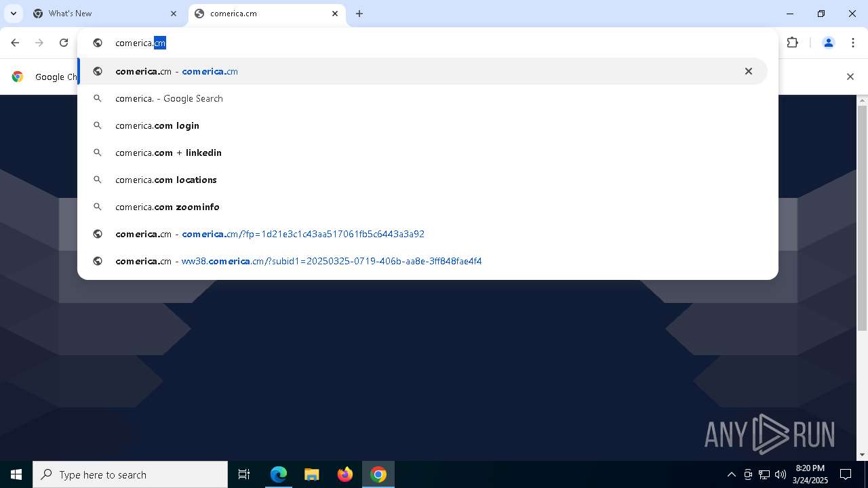
Task: Click the address bar text comerica.cm
Action: (140, 43)
